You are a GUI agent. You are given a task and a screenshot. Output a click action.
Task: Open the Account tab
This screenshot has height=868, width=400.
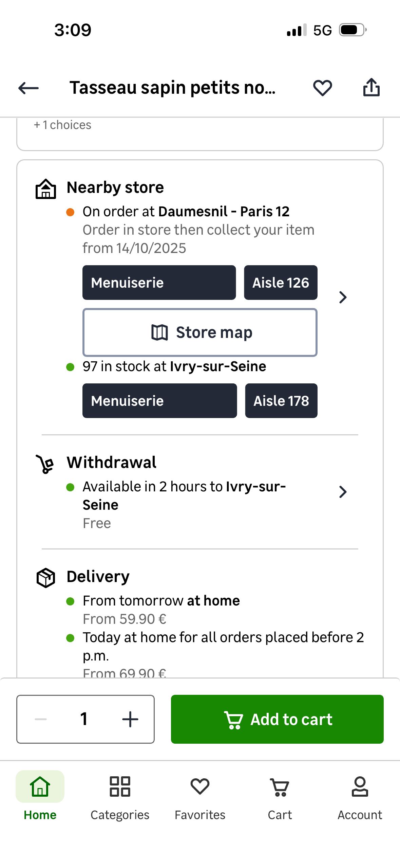coord(360,795)
